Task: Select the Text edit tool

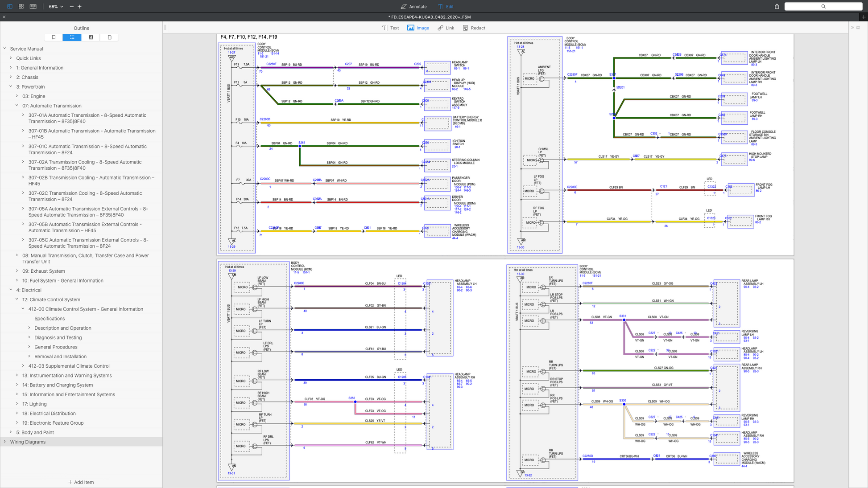Action: coord(390,28)
